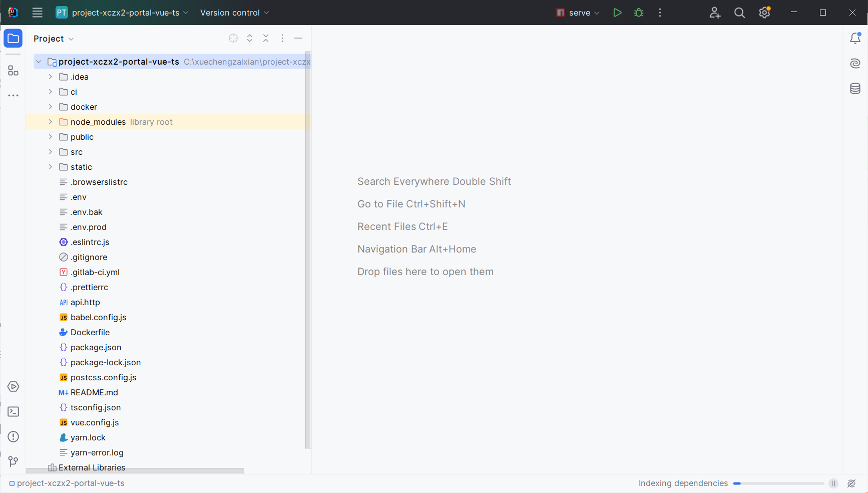Open the Project view selector dropdown
This screenshot has width=868, height=493.
pyautogui.click(x=54, y=39)
